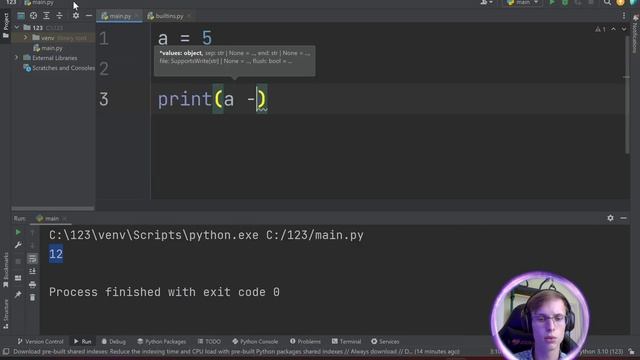The height and width of the screenshot is (360, 640).
Task: Open Project panel gear settings
Action: pos(76,16)
